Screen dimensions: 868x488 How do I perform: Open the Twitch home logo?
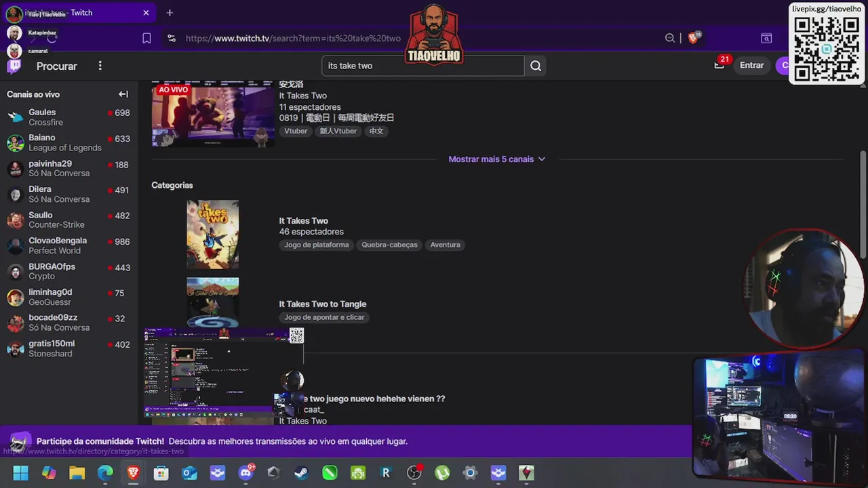tap(14, 66)
